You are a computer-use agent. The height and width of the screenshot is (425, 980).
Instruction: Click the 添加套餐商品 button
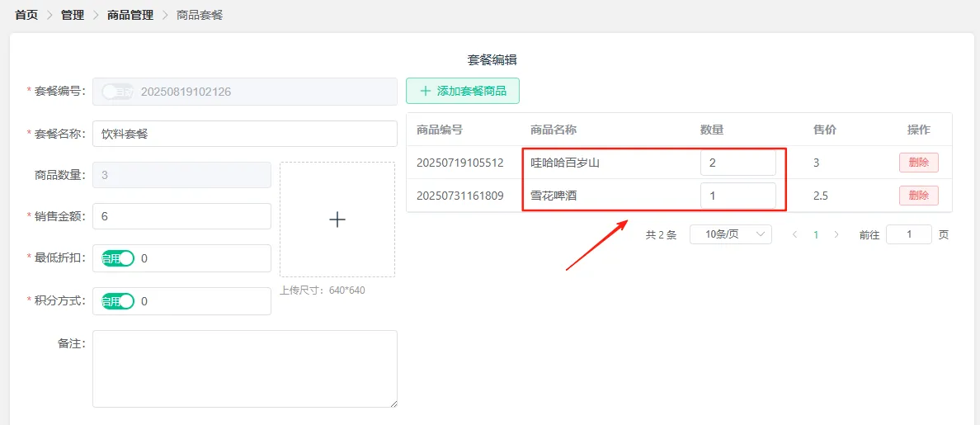pyautogui.click(x=463, y=91)
